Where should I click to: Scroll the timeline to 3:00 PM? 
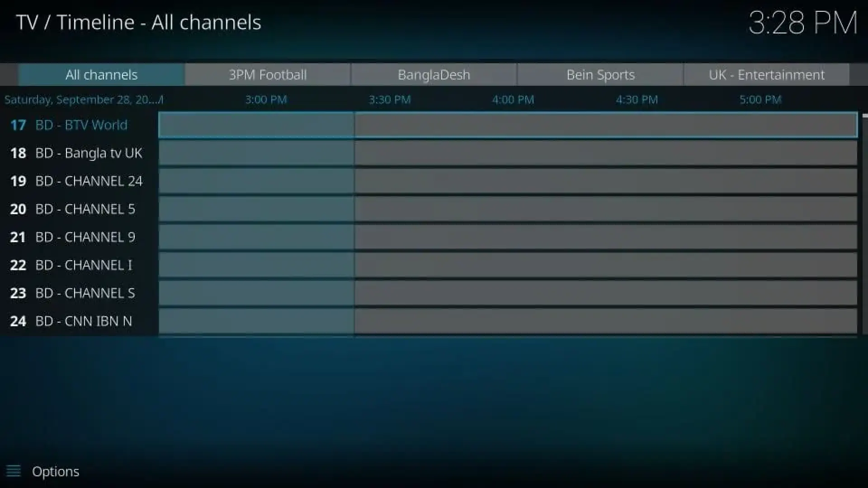[266, 99]
